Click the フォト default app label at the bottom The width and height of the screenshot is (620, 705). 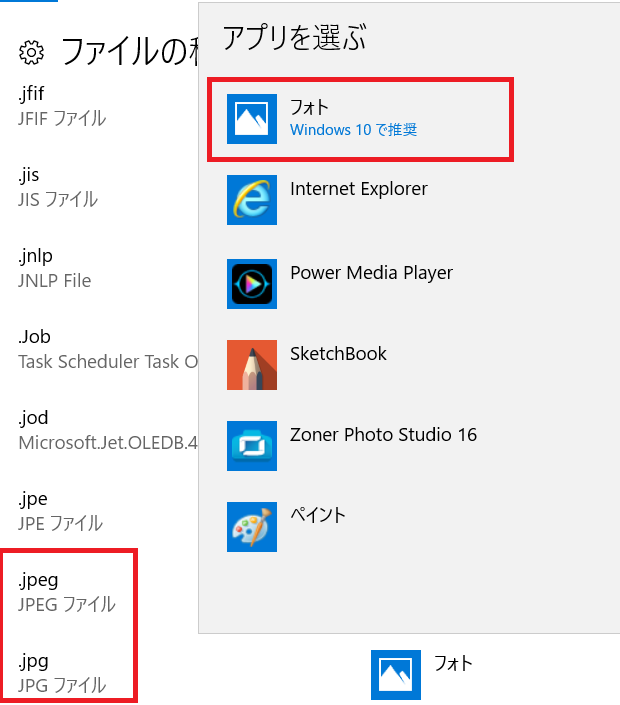(453, 663)
